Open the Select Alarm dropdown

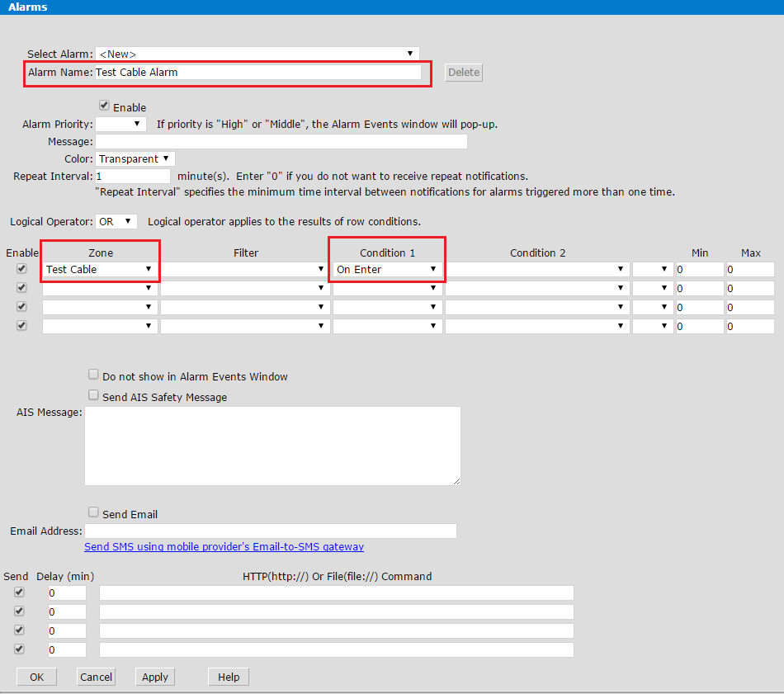pos(257,54)
